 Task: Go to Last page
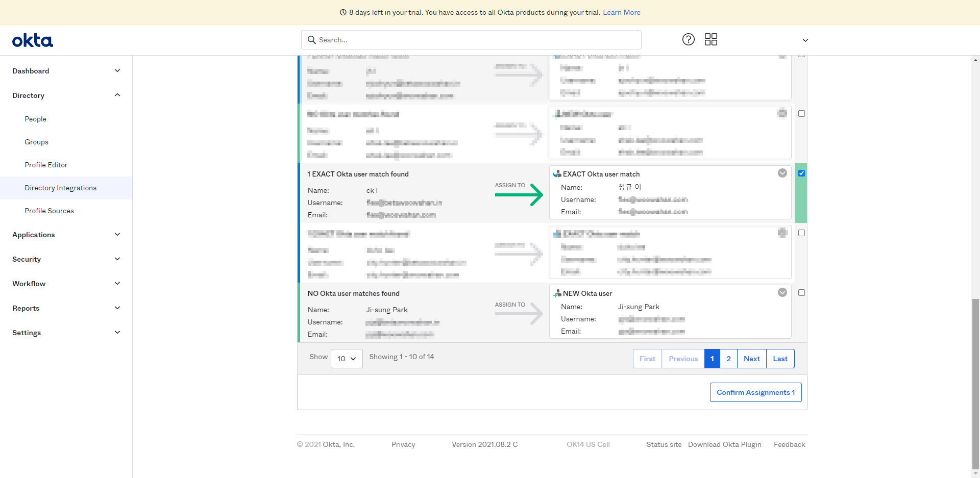coord(780,359)
